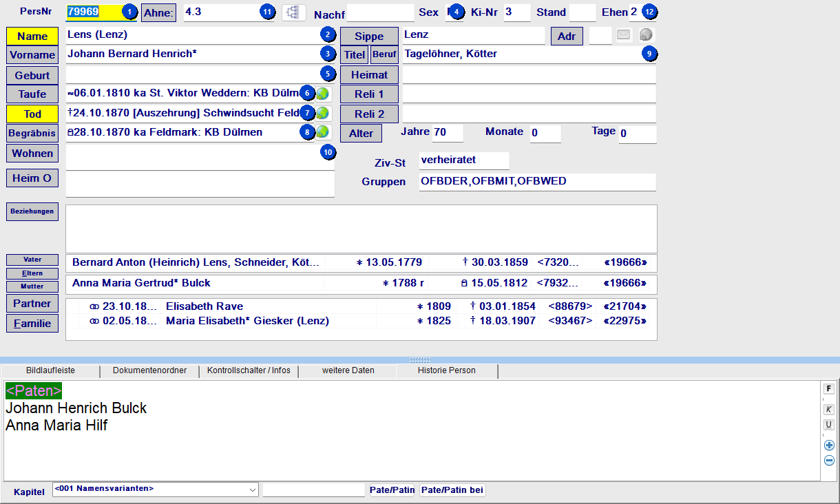Click the Familie button
This screenshot has width=840, height=504.
(x=32, y=323)
